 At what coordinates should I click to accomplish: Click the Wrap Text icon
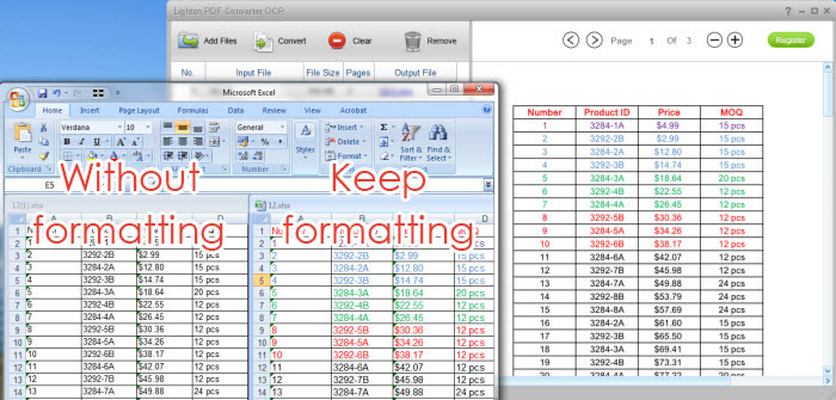(x=214, y=127)
